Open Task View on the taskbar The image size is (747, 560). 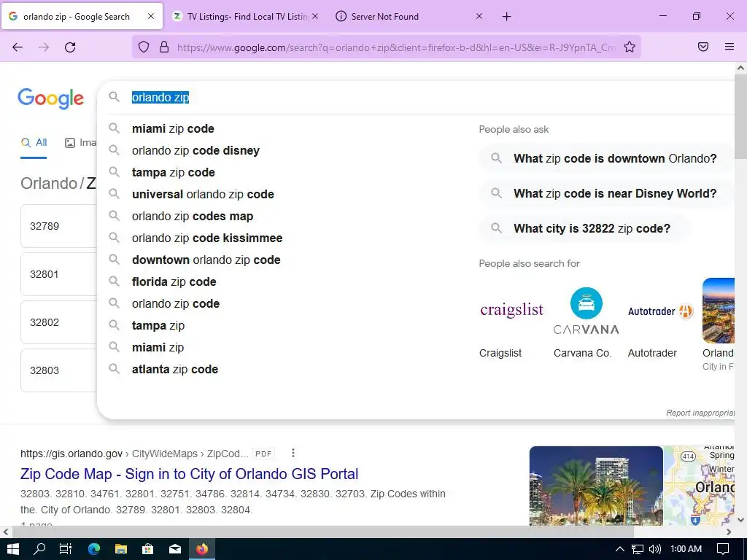coord(65,549)
